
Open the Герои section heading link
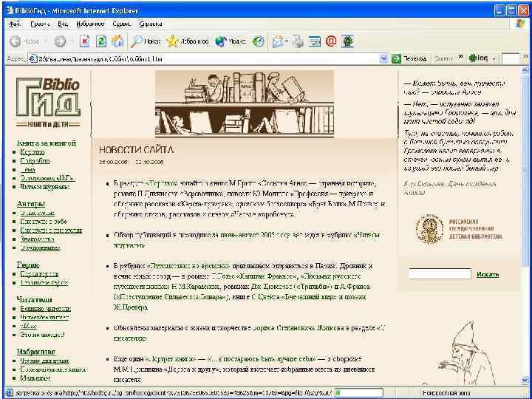click(28, 265)
